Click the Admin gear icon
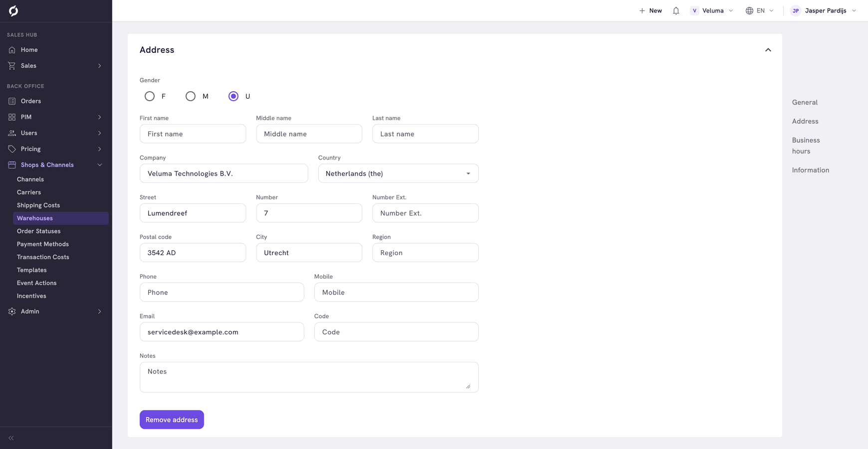 click(12, 311)
